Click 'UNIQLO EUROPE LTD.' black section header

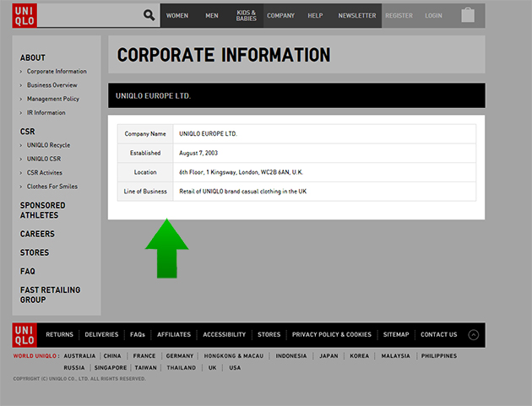(x=296, y=95)
